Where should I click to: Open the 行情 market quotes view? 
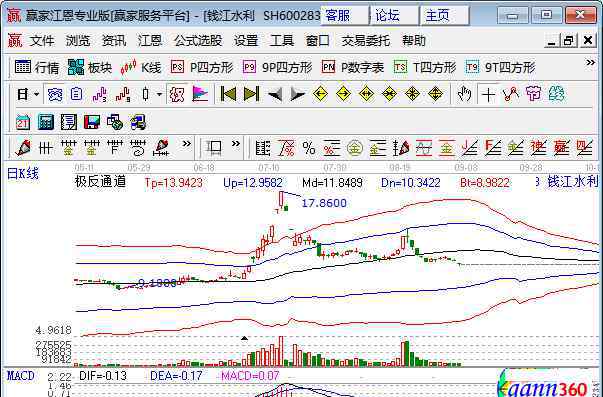pos(37,67)
